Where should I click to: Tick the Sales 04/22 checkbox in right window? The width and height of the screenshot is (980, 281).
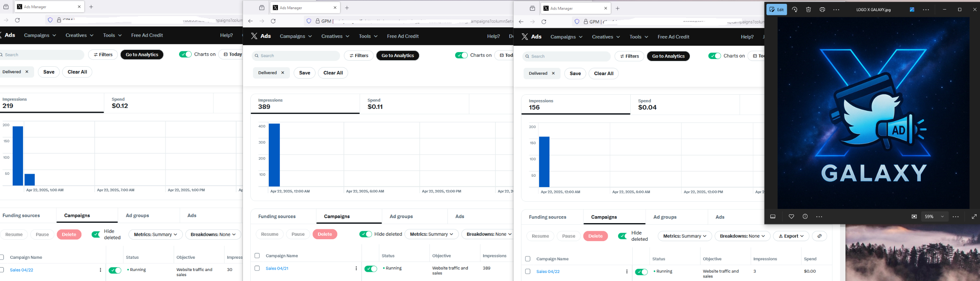(528, 271)
